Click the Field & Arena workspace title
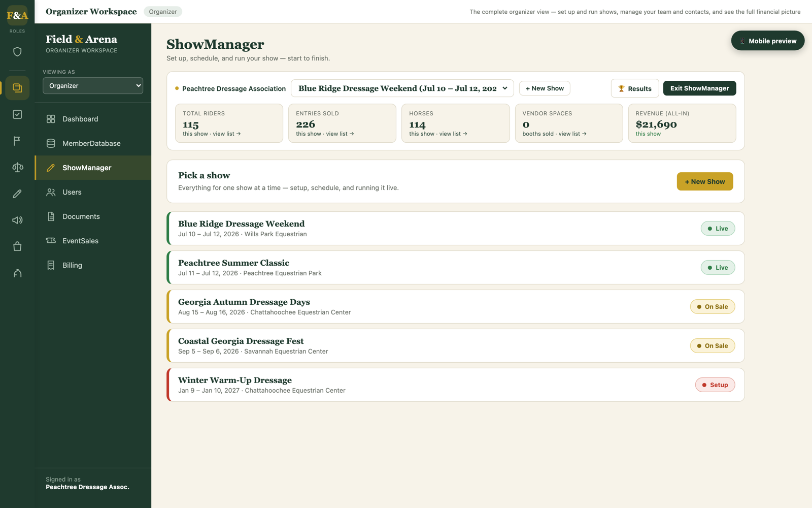The width and height of the screenshot is (812, 508). 81,39
